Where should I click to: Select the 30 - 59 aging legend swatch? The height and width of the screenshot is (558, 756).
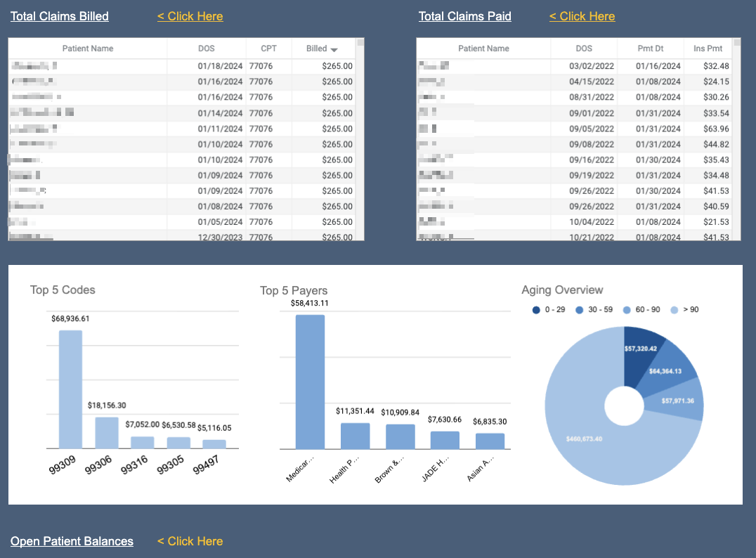(580, 310)
